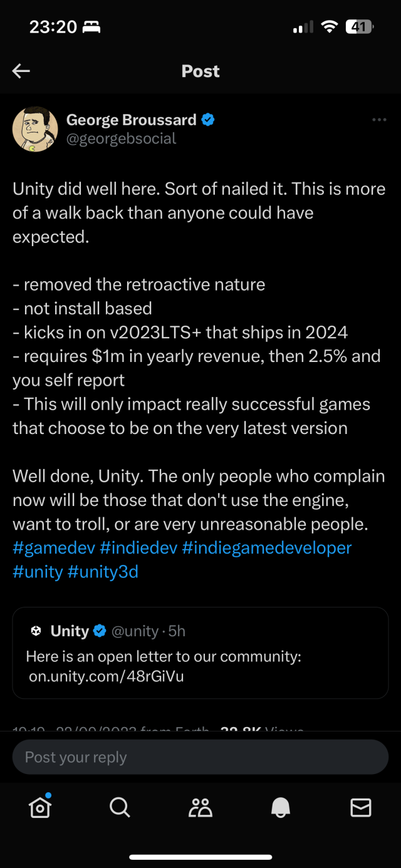Tap the #unity3d hashtag
401x868 pixels.
103,572
